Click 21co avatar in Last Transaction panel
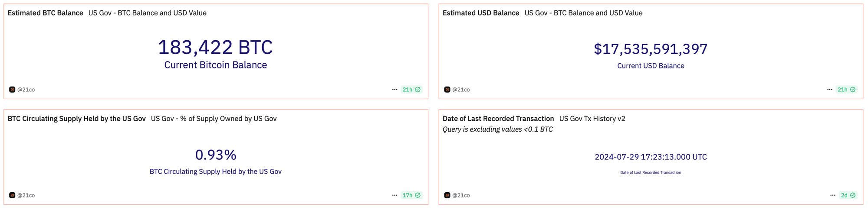Image resolution: width=868 pixels, height=210 pixels. (x=447, y=195)
